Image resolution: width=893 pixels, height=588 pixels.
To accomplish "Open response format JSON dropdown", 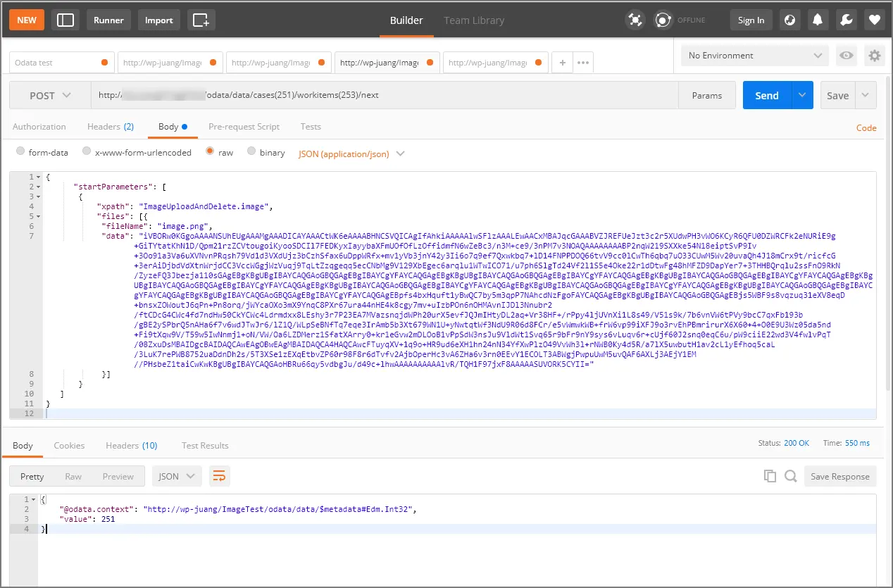I will (x=177, y=476).
